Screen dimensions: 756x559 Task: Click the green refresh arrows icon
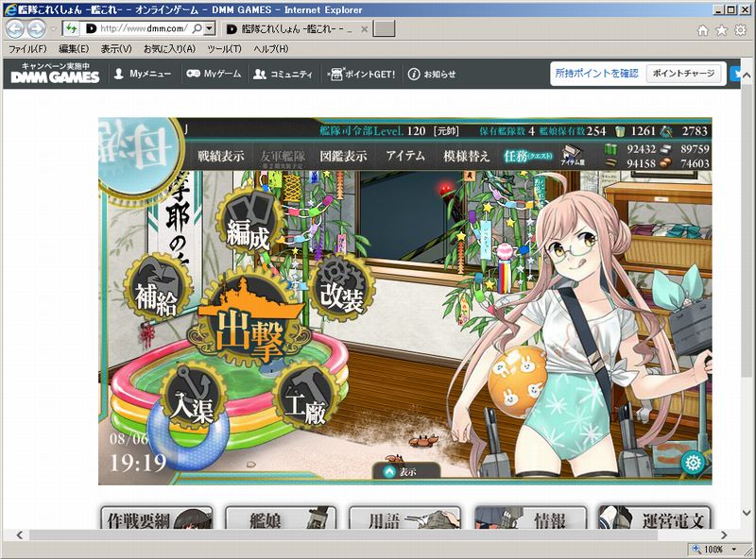click(x=71, y=29)
